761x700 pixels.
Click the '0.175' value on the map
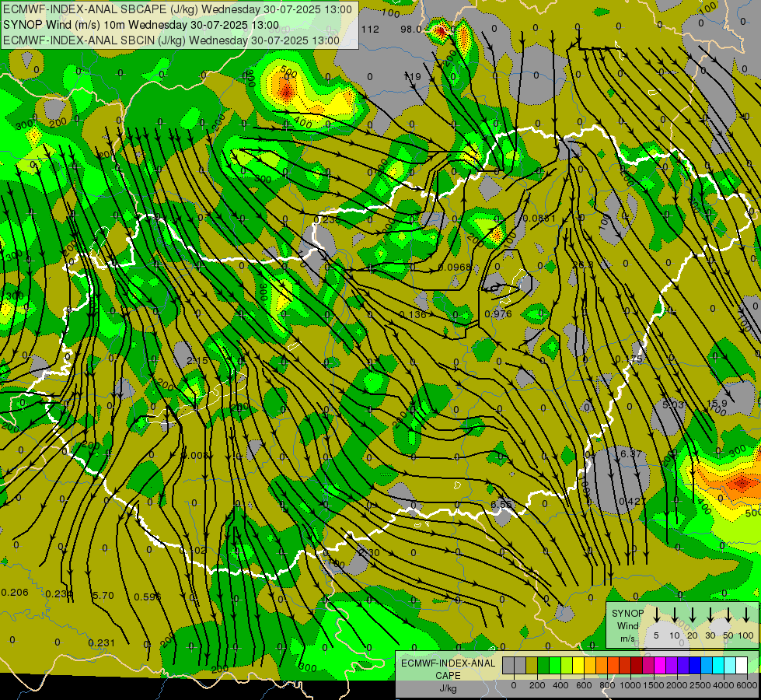pos(629,359)
